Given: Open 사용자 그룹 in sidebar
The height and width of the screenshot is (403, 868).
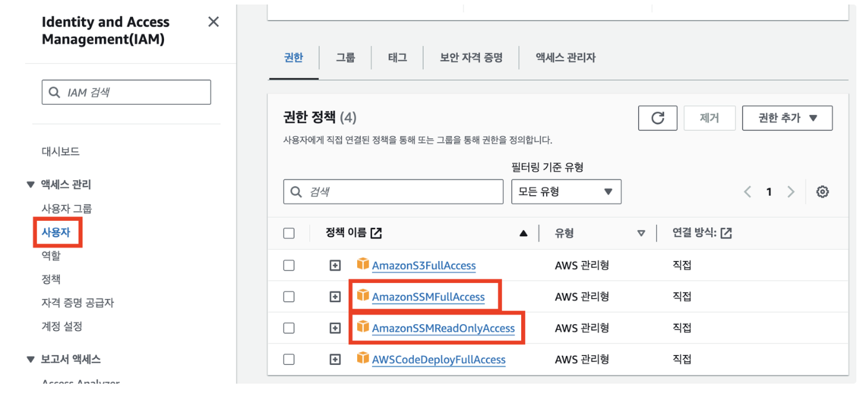Looking at the screenshot, I should pyautogui.click(x=67, y=209).
